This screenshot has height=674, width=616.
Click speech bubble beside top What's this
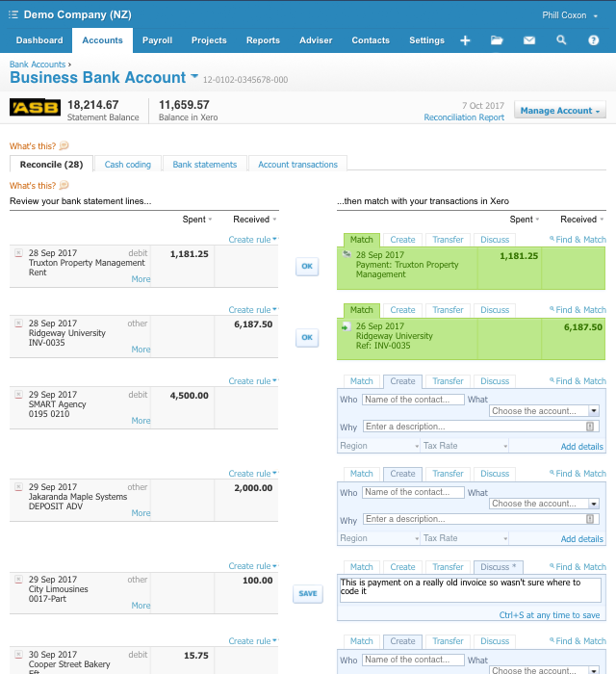coord(64,145)
